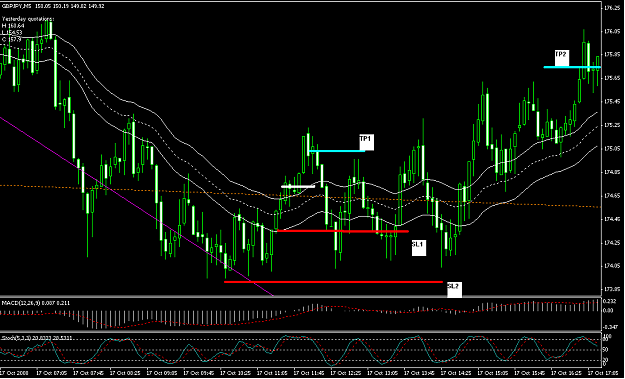Click 175.45 on the price axis
Screen dimensions: 625x379
click(x=611, y=102)
